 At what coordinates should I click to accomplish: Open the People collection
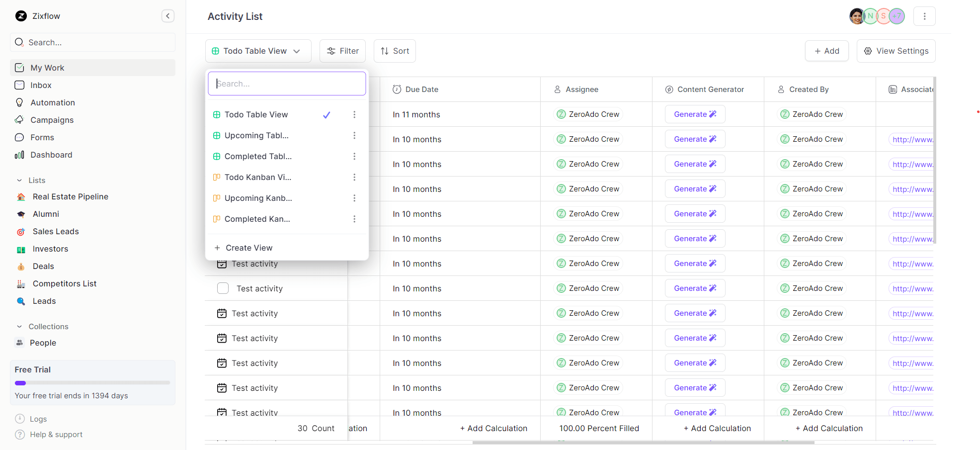click(43, 343)
